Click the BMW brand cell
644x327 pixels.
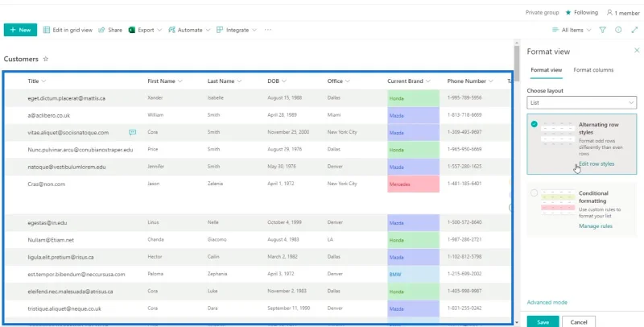pyautogui.click(x=413, y=275)
